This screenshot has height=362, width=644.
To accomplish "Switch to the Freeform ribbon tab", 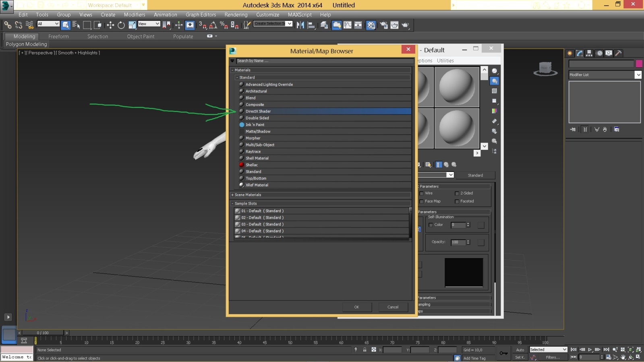I will click(x=58, y=36).
